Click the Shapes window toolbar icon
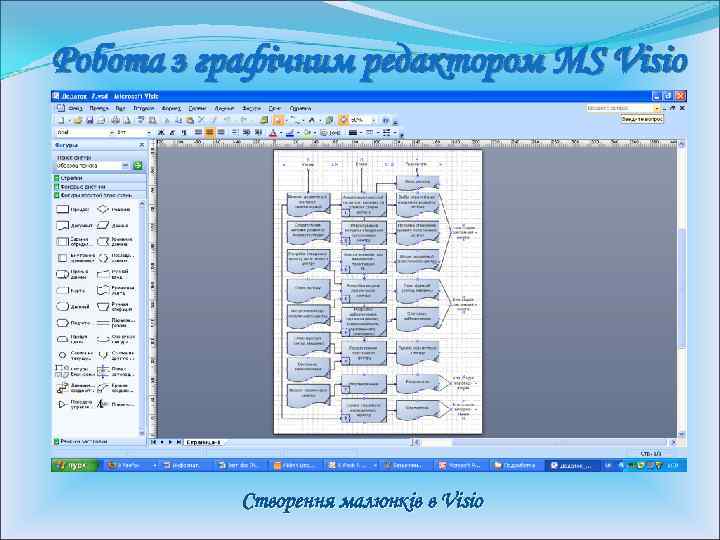This screenshot has width=720, height=540. point(264,120)
